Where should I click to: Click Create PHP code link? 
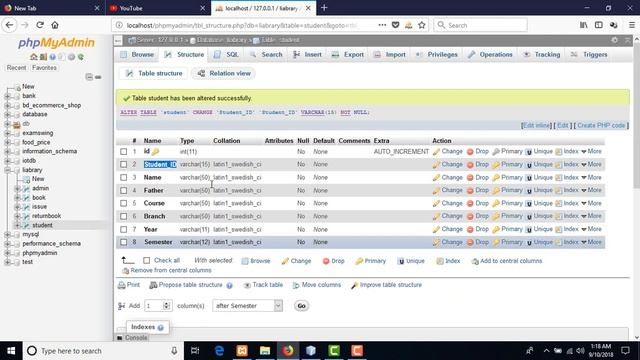pyautogui.click(x=601, y=125)
